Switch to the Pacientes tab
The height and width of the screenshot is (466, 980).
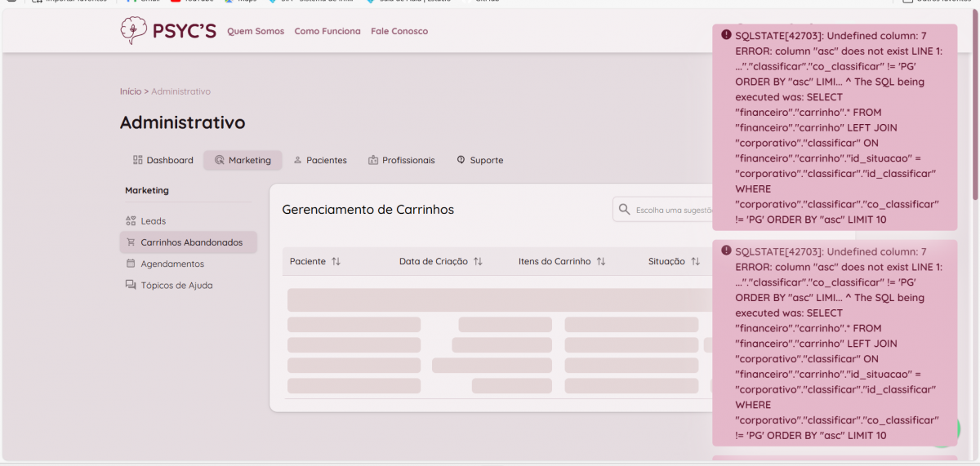pos(319,160)
